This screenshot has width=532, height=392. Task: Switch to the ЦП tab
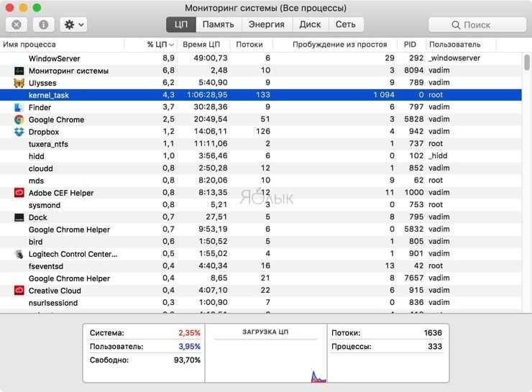tap(181, 24)
